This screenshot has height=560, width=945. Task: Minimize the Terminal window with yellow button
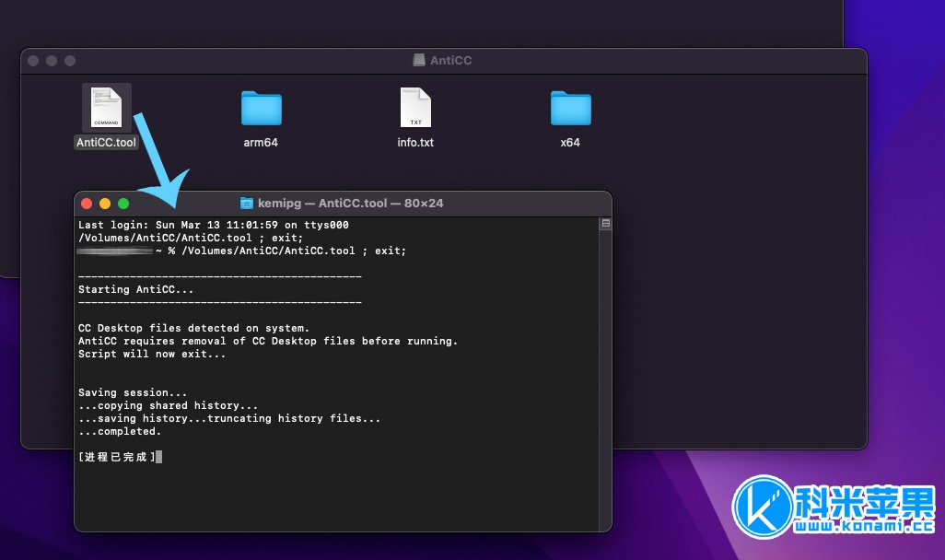[105, 204]
